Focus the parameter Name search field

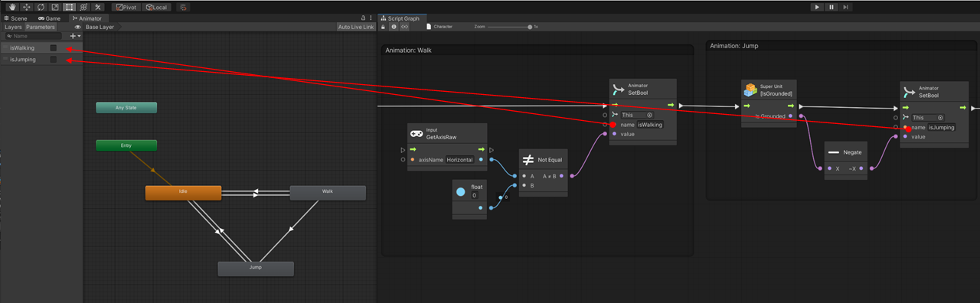34,36
